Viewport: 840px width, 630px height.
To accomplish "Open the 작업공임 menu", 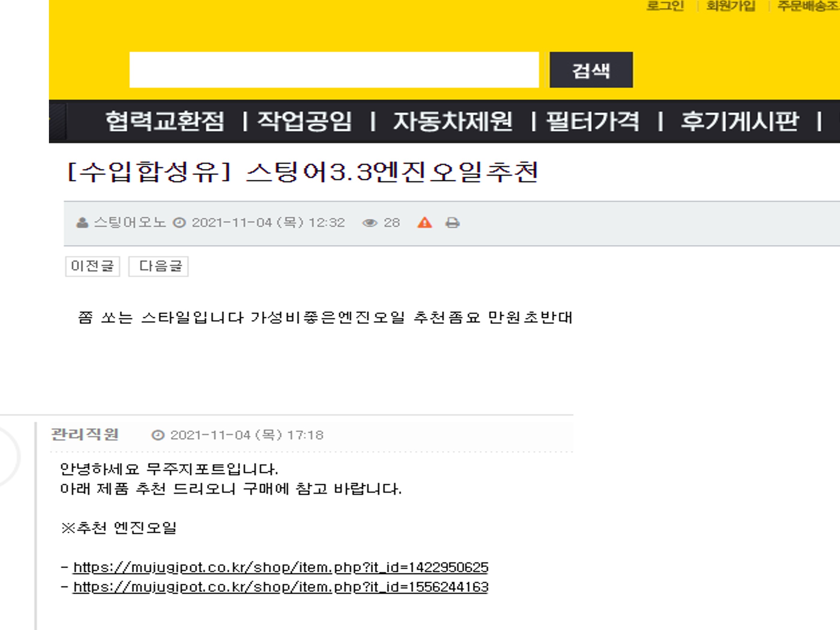I will pos(304,122).
